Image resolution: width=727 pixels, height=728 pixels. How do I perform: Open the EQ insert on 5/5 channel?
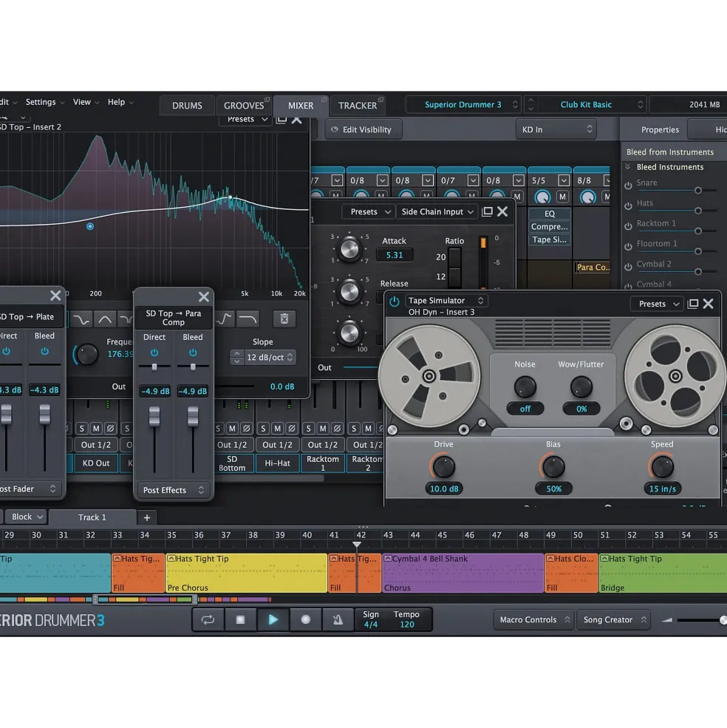[x=549, y=214]
